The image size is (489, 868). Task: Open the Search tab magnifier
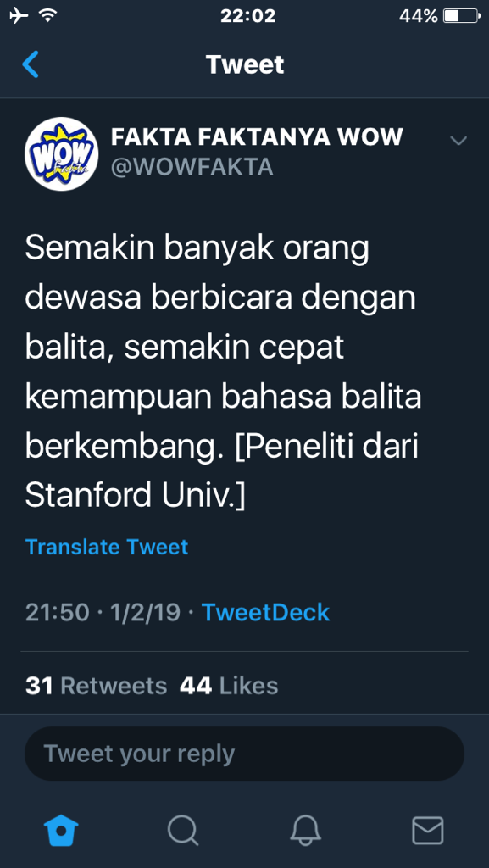click(183, 831)
